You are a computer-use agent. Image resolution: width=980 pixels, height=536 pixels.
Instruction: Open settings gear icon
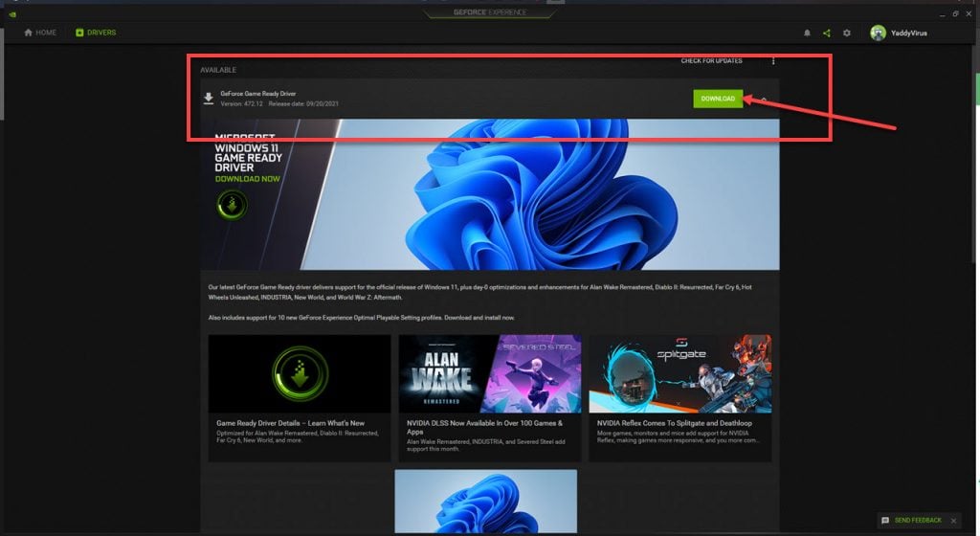pos(847,33)
